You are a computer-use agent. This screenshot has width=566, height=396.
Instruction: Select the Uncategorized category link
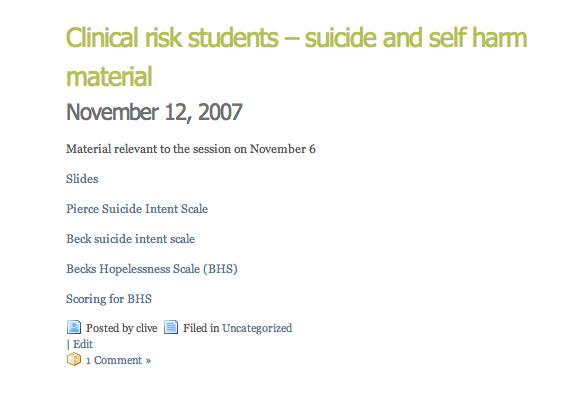[x=257, y=328]
